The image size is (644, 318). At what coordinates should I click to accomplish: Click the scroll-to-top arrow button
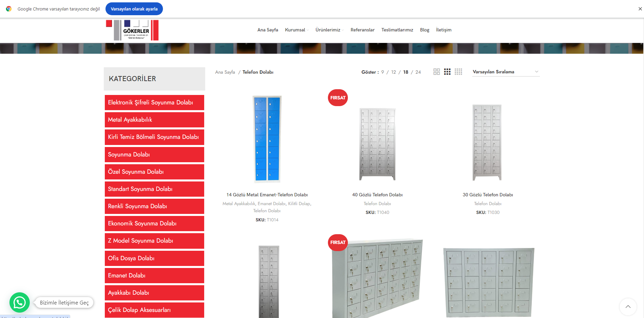point(628,307)
